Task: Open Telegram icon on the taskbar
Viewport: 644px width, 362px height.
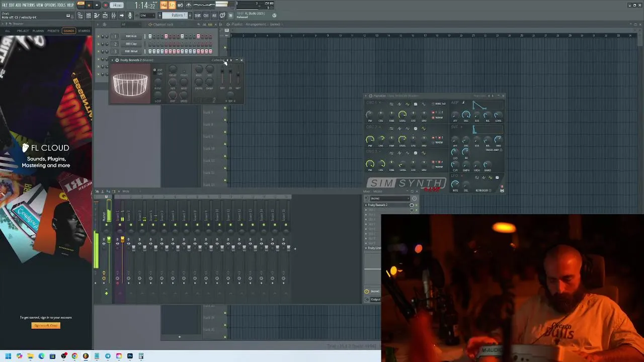Action: coord(108,356)
